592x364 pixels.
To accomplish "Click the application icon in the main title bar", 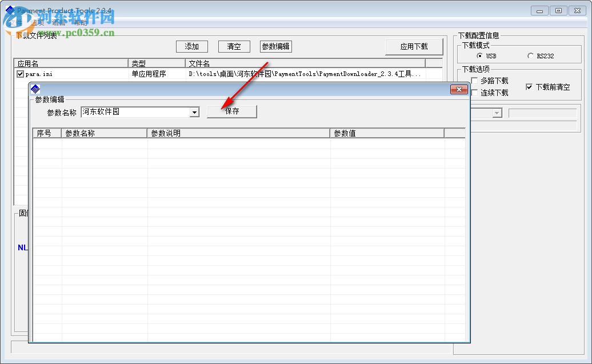I will [9, 10].
